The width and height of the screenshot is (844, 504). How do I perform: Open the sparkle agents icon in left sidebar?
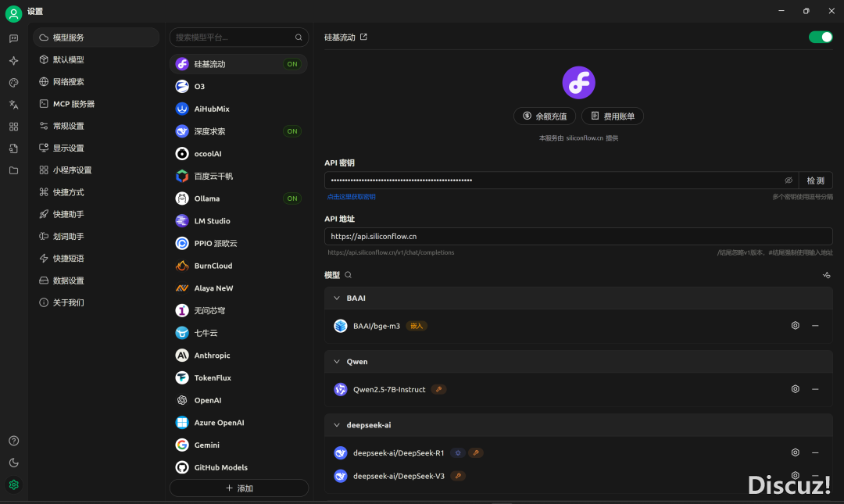pyautogui.click(x=13, y=60)
